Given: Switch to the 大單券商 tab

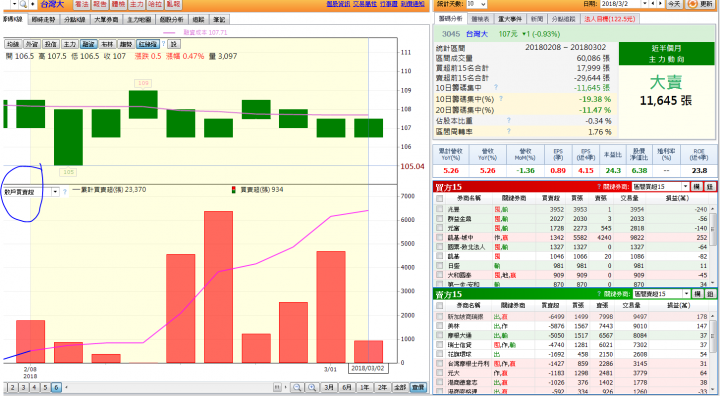Looking at the screenshot, I should point(106,20).
